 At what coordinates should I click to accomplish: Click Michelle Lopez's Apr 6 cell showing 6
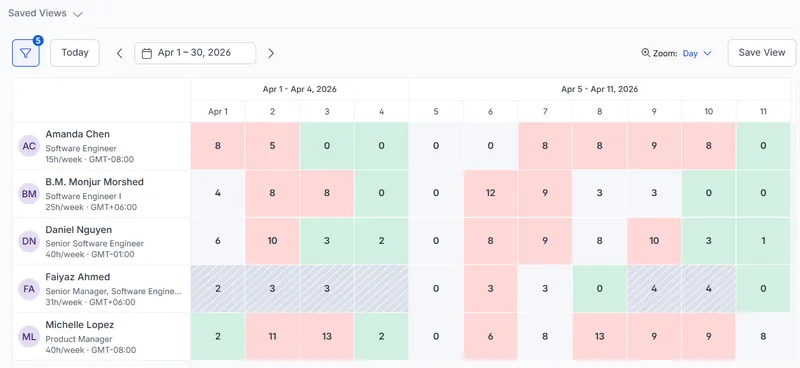(490, 336)
